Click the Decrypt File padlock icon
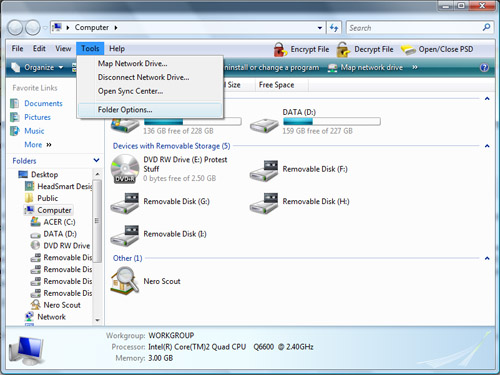Image resolution: width=500 pixels, height=375 pixels. 343,50
